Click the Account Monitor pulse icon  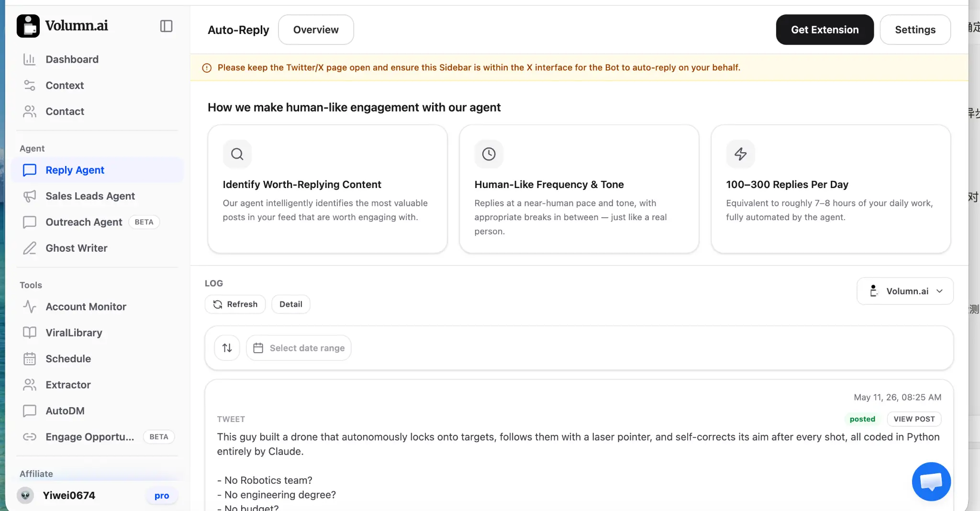tap(30, 307)
